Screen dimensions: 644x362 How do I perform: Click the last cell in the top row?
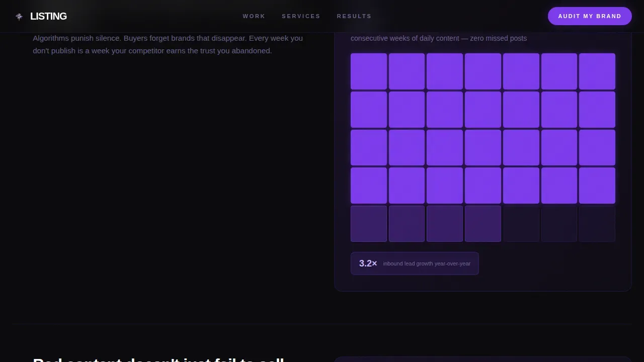597,71
